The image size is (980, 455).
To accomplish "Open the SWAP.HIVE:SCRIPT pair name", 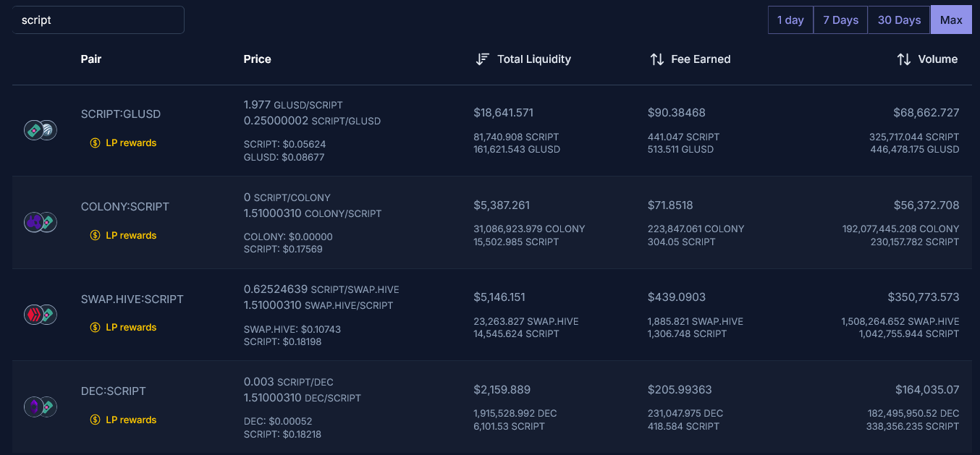I will coord(132,299).
